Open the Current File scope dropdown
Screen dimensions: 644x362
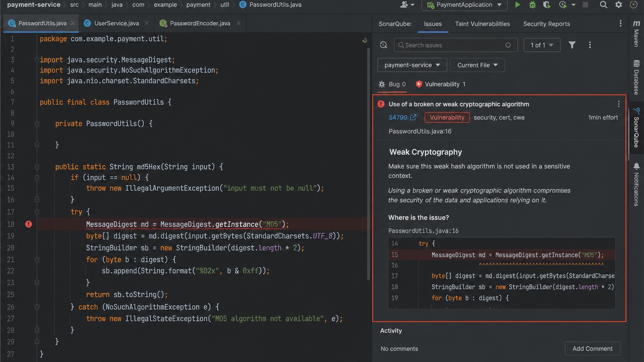click(477, 65)
